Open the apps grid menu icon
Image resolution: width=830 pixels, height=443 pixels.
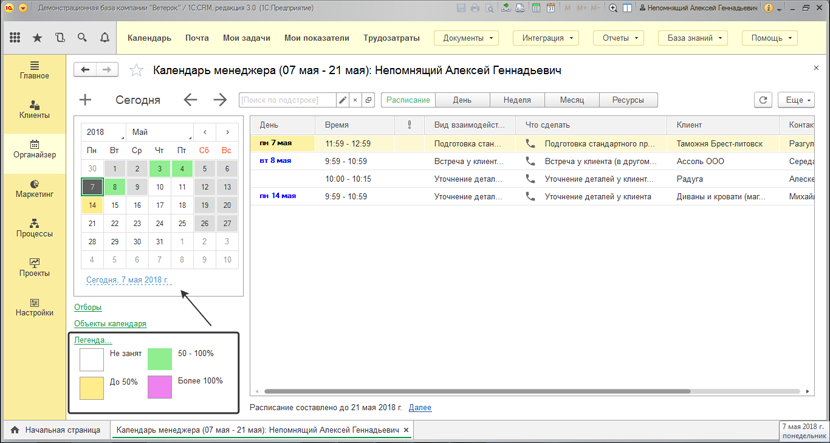(15, 38)
